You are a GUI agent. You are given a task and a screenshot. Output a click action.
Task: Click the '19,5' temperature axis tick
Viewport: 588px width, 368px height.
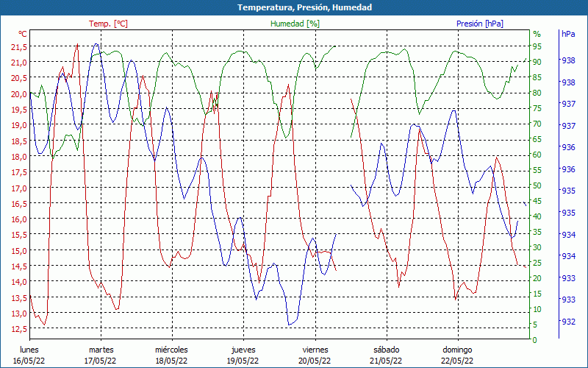pyautogui.click(x=20, y=110)
